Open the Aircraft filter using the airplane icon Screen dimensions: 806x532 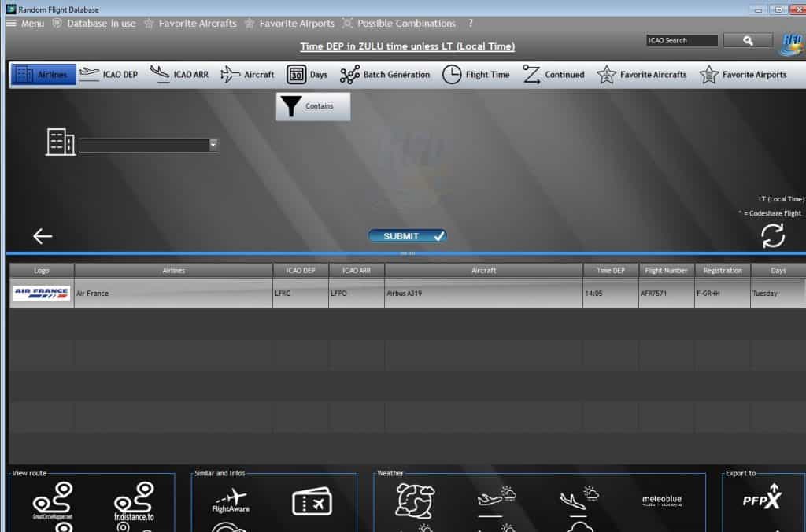[x=230, y=74]
